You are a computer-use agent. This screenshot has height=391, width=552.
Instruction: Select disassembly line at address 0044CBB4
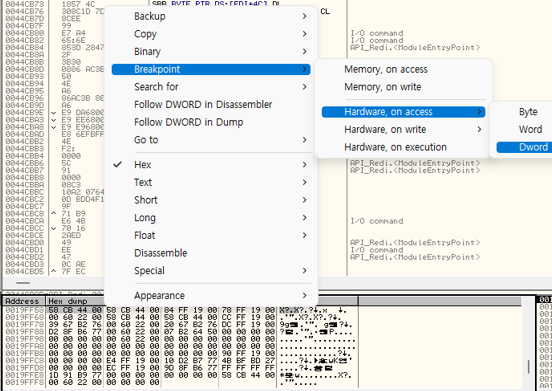pyautogui.click(x=25, y=156)
